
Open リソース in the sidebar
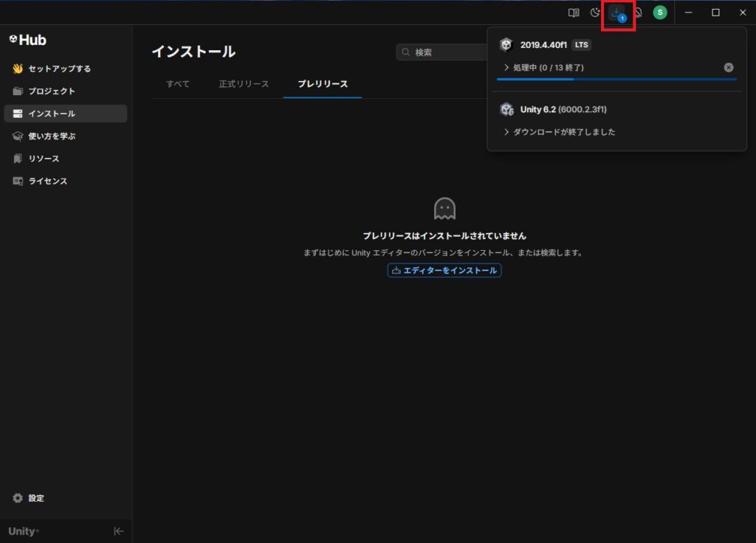click(66, 159)
